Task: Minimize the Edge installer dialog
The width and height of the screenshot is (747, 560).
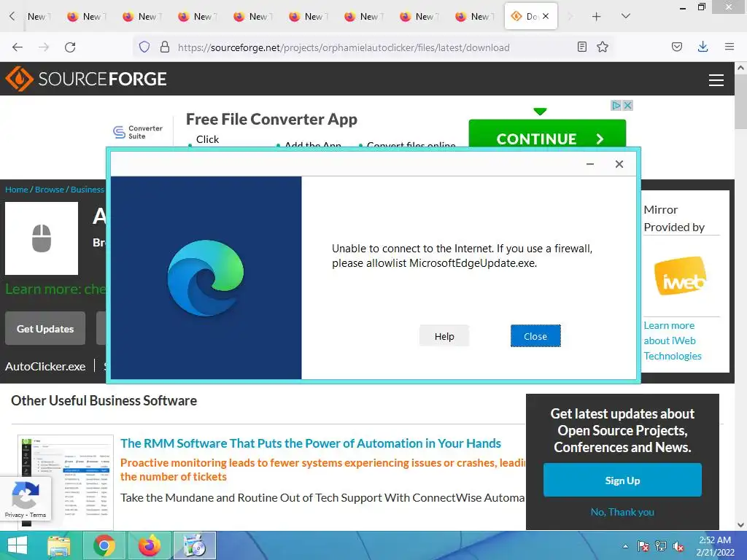Action: click(589, 164)
